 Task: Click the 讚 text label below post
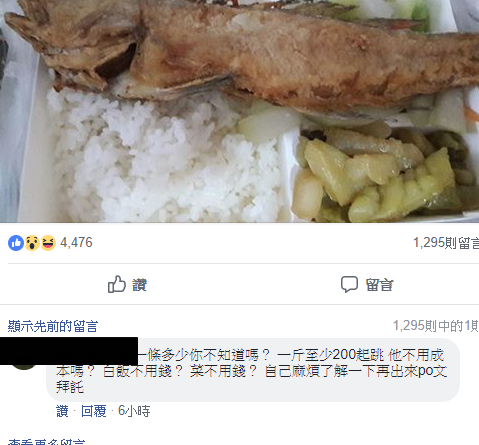click(x=140, y=285)
